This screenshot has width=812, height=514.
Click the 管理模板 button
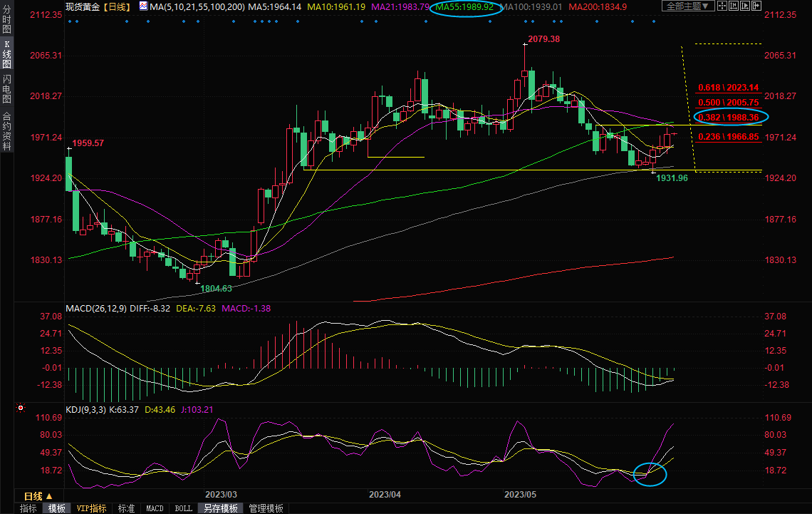[x=266, y=508]
